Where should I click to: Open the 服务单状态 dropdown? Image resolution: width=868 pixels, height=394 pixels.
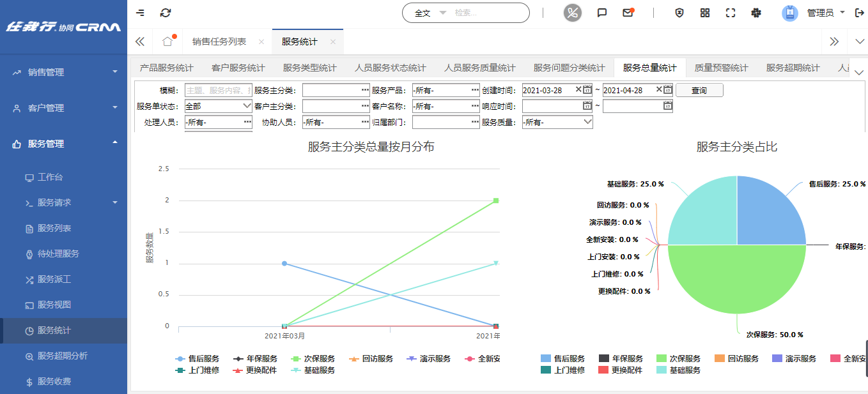pyautogui.click(x=218, y=105)
